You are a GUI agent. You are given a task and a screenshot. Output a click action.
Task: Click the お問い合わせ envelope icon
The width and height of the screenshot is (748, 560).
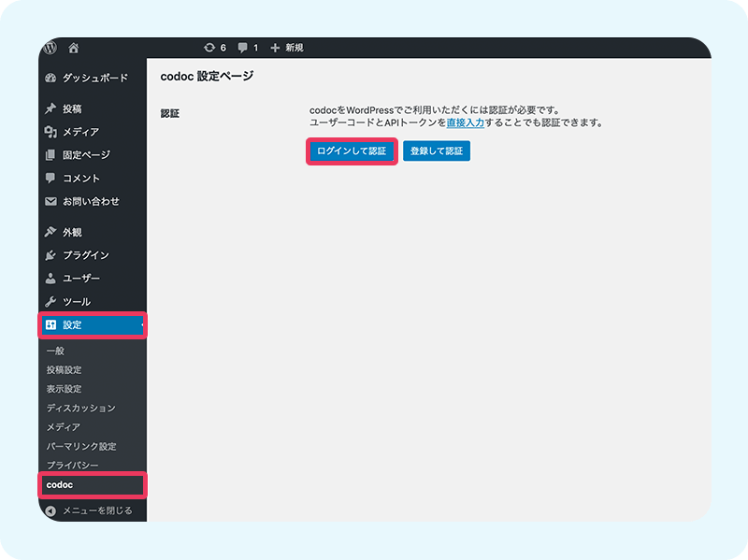point(50,201)
